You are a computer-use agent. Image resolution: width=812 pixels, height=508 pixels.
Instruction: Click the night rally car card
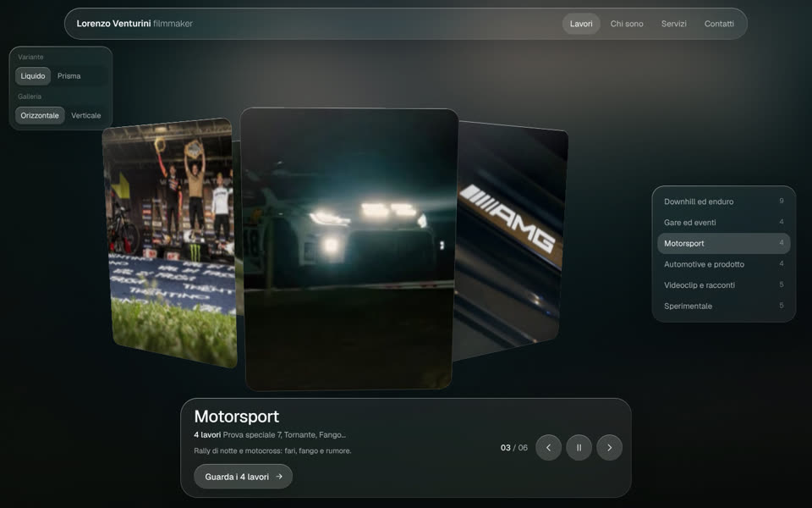[x=349, y=249]
